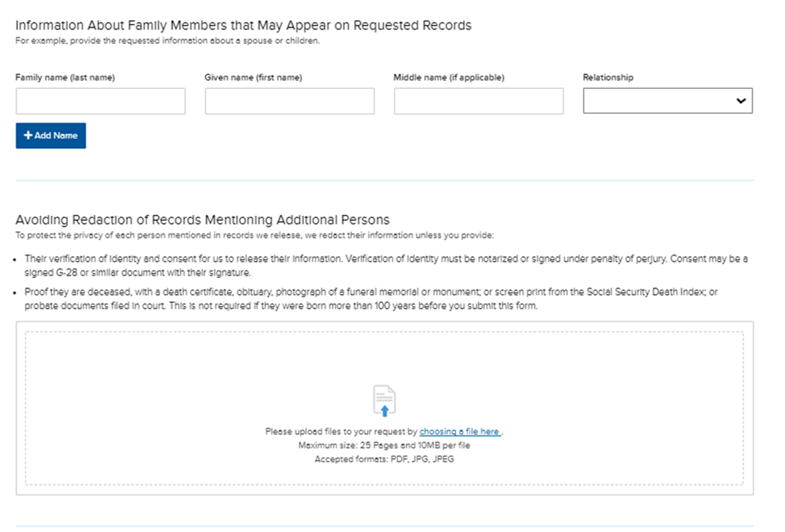Click the 'Information About Family Members' heading
785x532 pixels.
(243, 25)
